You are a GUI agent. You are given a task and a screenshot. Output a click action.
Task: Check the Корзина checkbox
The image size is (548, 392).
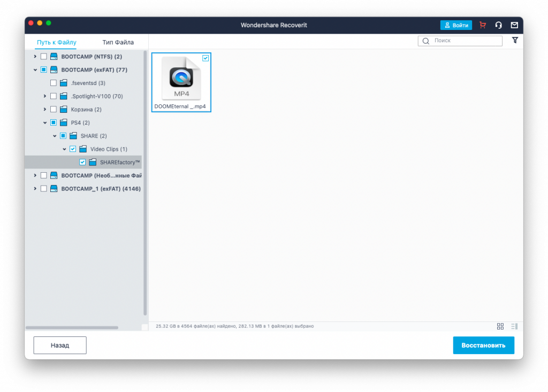54,109
